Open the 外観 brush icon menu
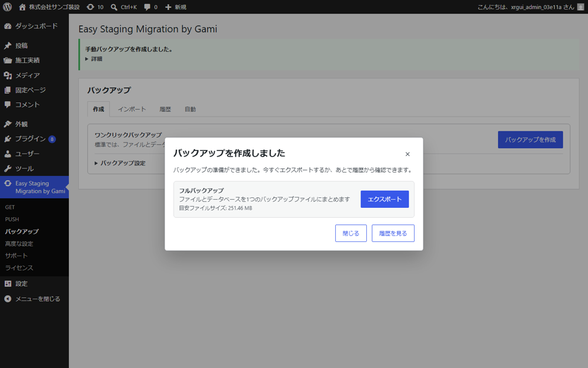The width and height of the screenshot is (588, 368). (8, 124)
